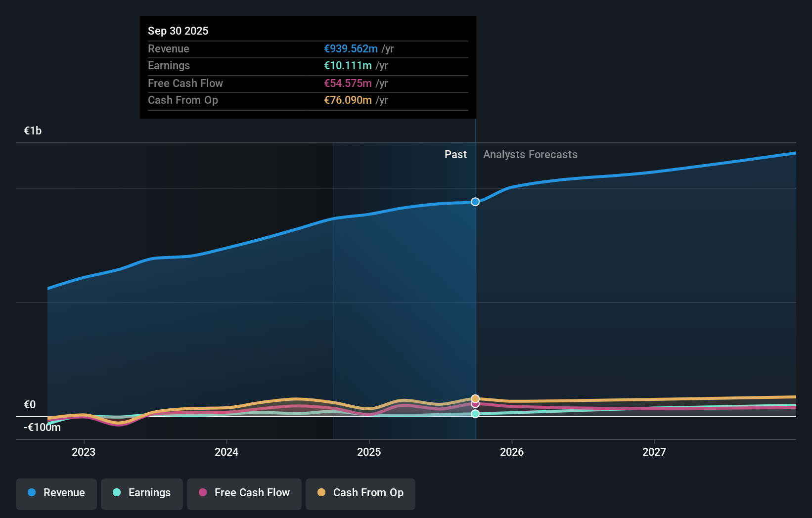This screenshot has height=518, width=812.
Task: Toggle the Revenue series visibility
Action: click(56, 493)
